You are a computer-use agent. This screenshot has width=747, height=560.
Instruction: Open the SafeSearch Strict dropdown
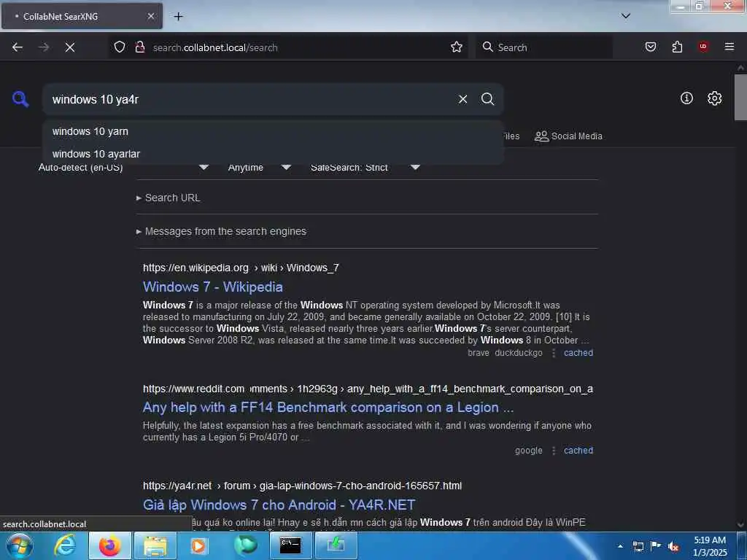[365, 167]
